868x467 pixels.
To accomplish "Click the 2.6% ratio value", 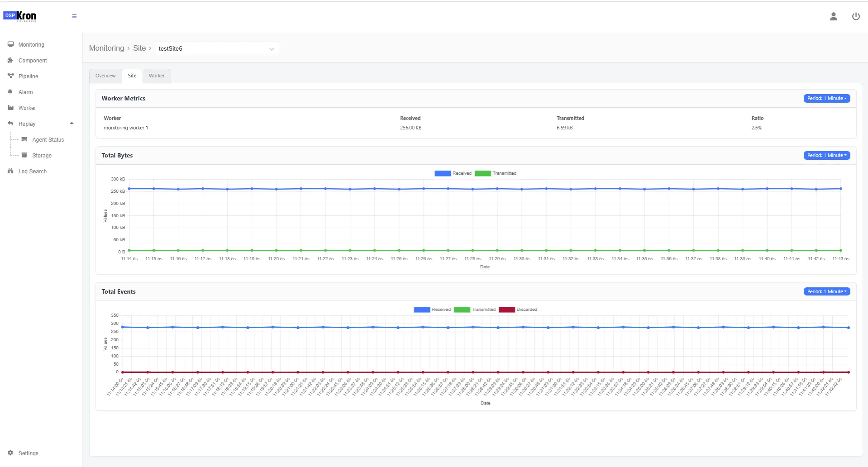I will 757,128.
